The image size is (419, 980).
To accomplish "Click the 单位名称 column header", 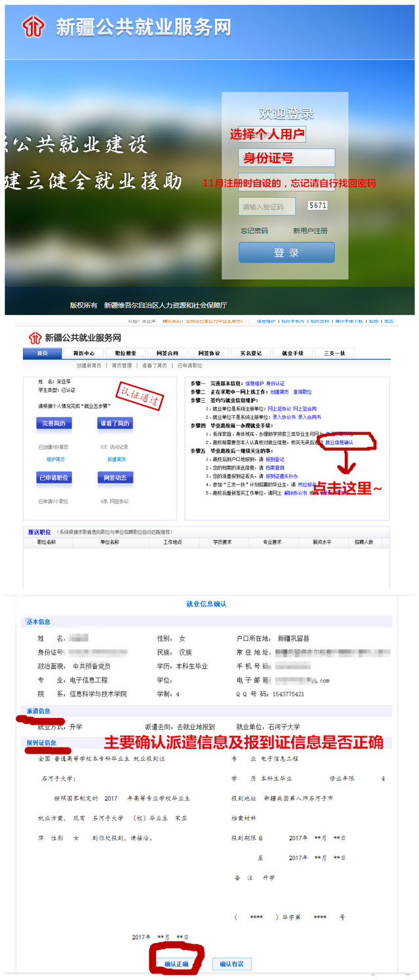I will point(109,542).
